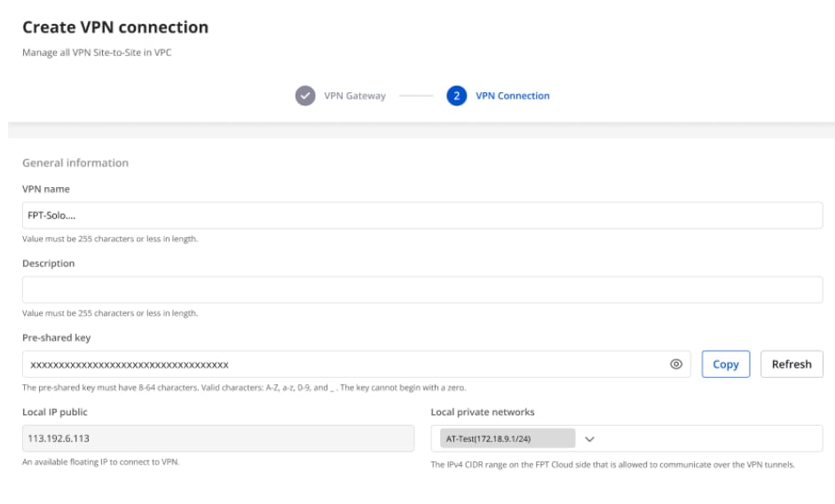Click the General information section title
835x504 pixels.
pyautogui.click(x=75, y=162)
